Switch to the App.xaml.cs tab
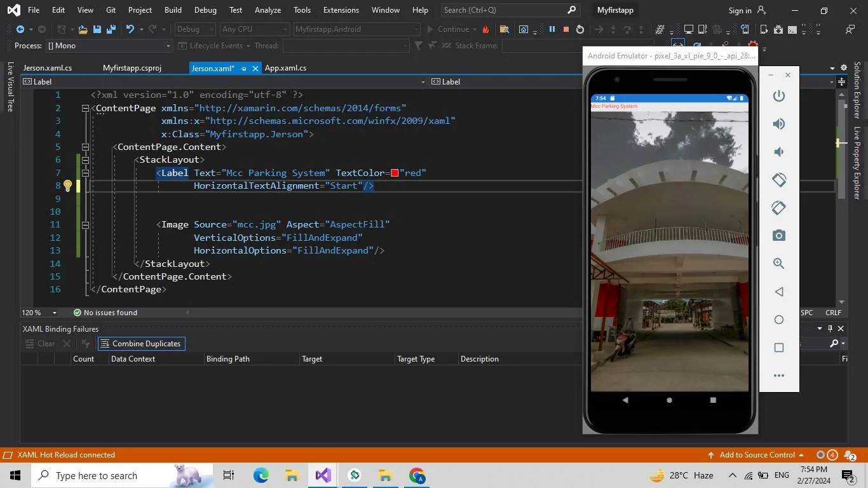 pyautogui.click(x=285, y=68)
